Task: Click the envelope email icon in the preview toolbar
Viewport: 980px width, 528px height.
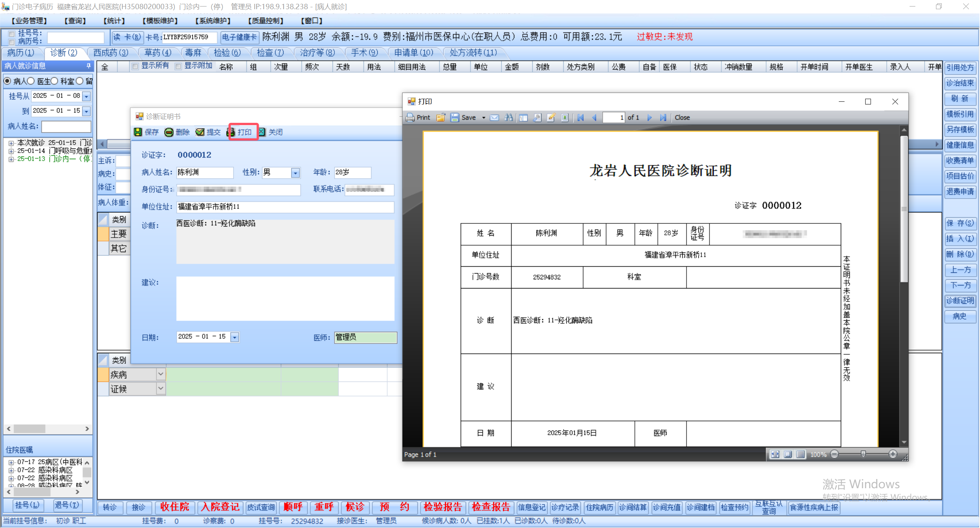Action: click(494, 117)
